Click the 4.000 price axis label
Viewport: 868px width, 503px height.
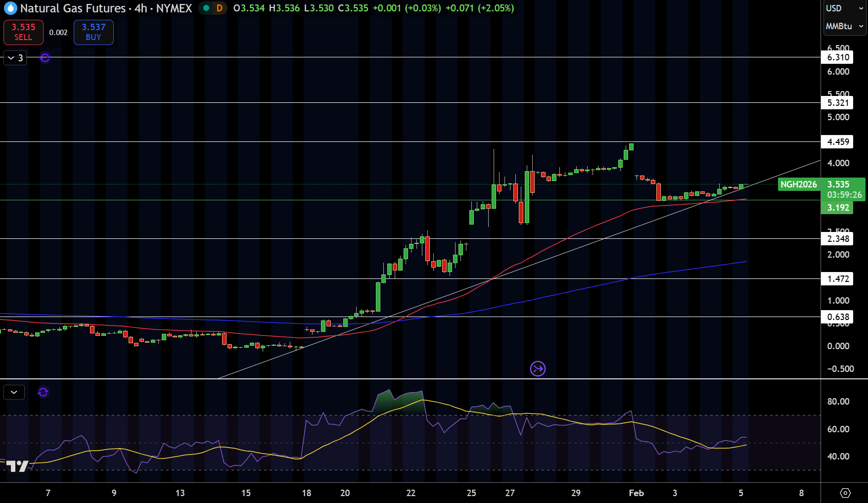tap(838, 163)
